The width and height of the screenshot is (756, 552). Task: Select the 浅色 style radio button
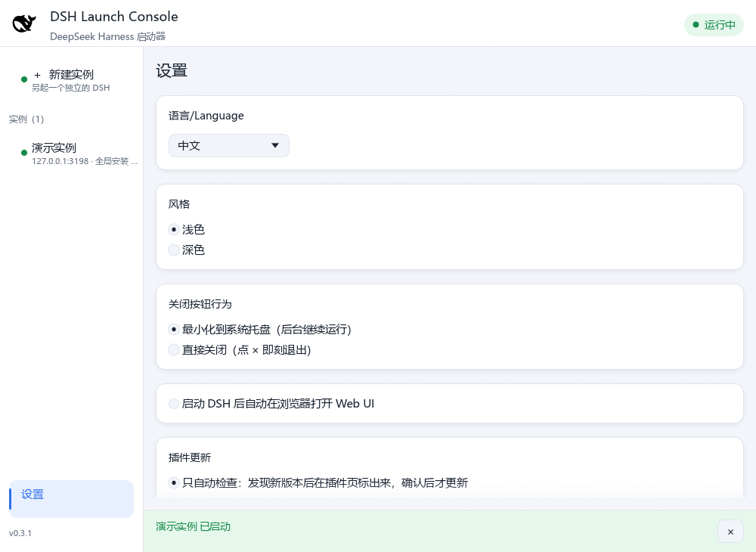tap(174, 229)
